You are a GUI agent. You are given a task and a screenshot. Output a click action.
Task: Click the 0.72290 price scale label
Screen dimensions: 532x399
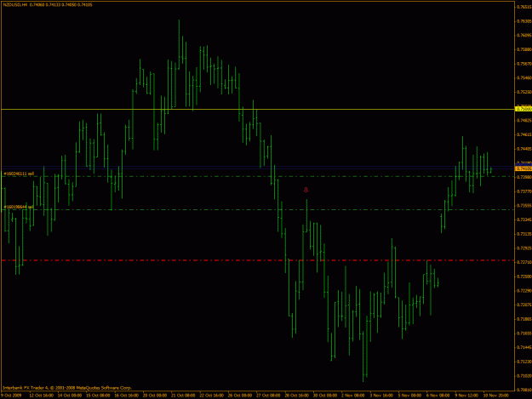[524, 290]
